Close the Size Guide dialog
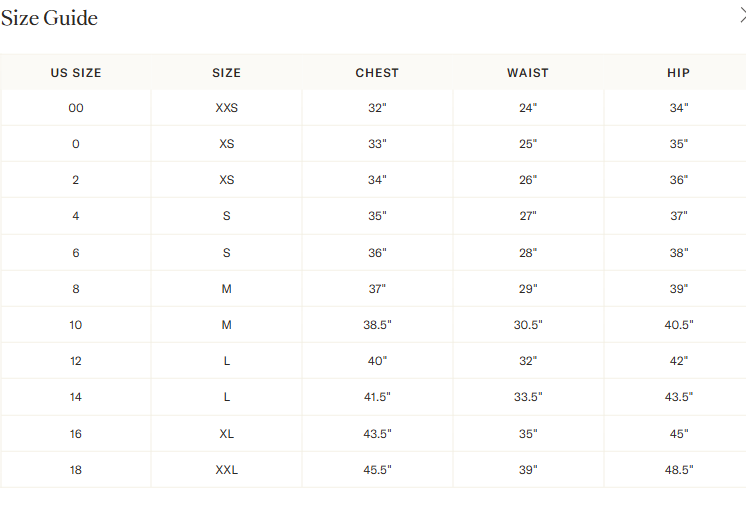This screenshot has height=509, width=746. [x=743, y=15]
